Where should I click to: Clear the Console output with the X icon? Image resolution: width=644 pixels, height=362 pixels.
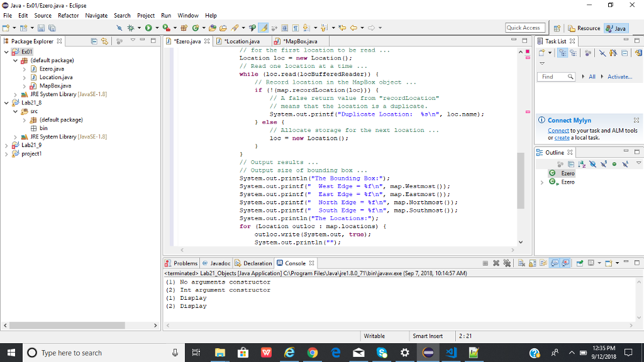pyautogui.click(x=521, y=263)
